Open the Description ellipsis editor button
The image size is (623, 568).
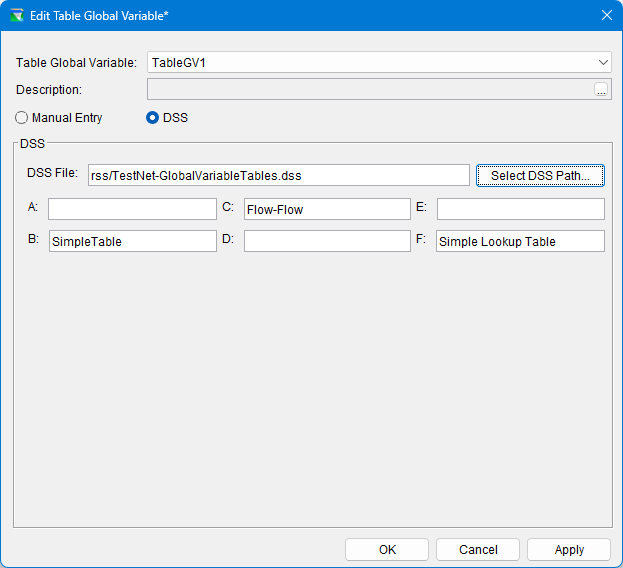pyautogui.click(x=601, y=90)
